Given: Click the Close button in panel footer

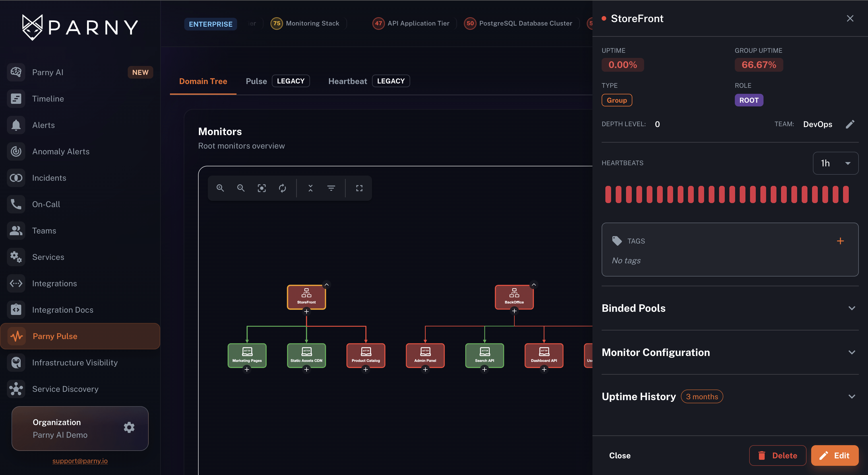Looking at the screenshot, I should [x=620, y=455].
